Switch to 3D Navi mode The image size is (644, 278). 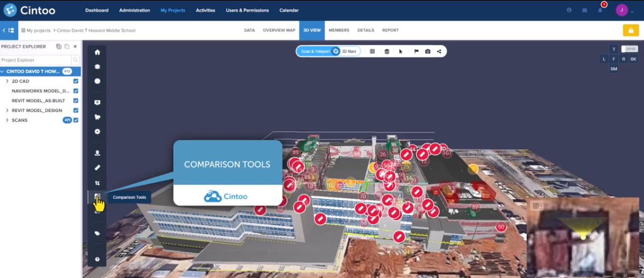pyautogui.click(x=349, y=51)
